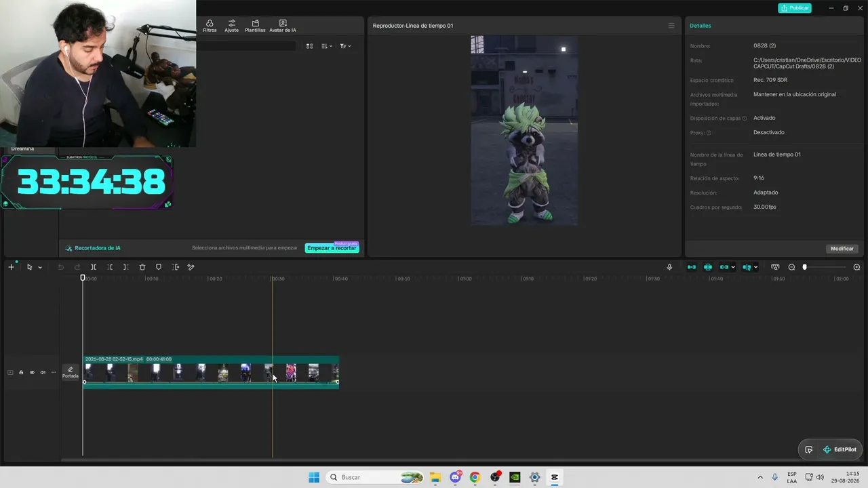Split the clip at the playhead
The image size is (868, 488).
click(x=94, y=267)
